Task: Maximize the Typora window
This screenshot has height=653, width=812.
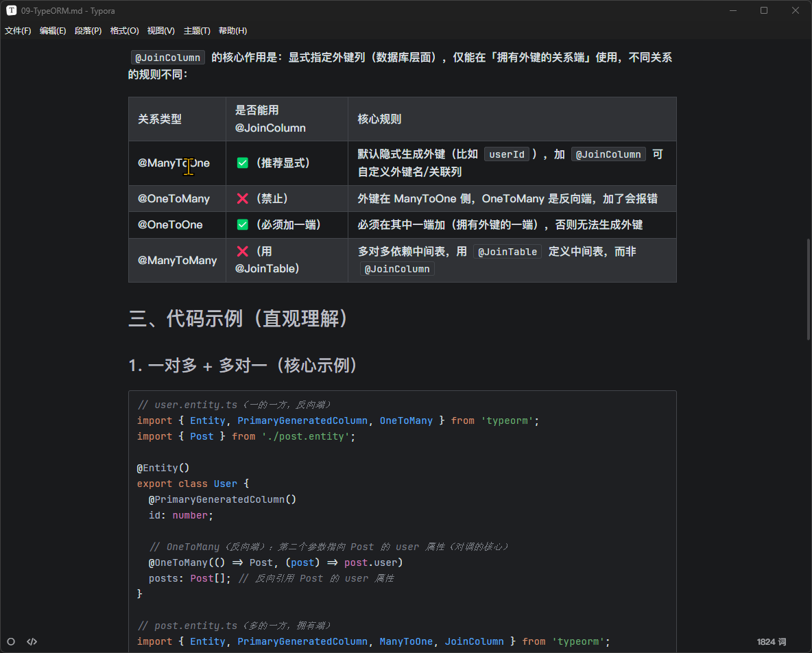Action: (764, 10)
